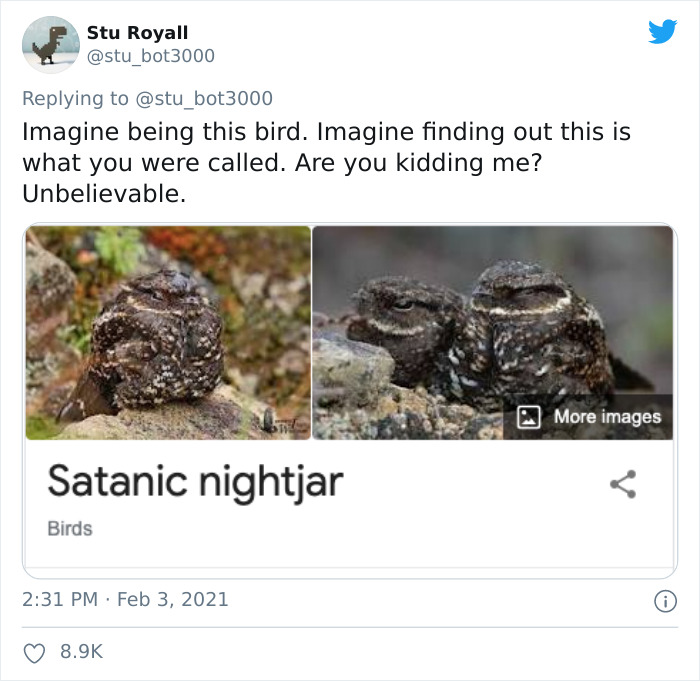Click the Feb 3, 2021 date

pos(173,600)
